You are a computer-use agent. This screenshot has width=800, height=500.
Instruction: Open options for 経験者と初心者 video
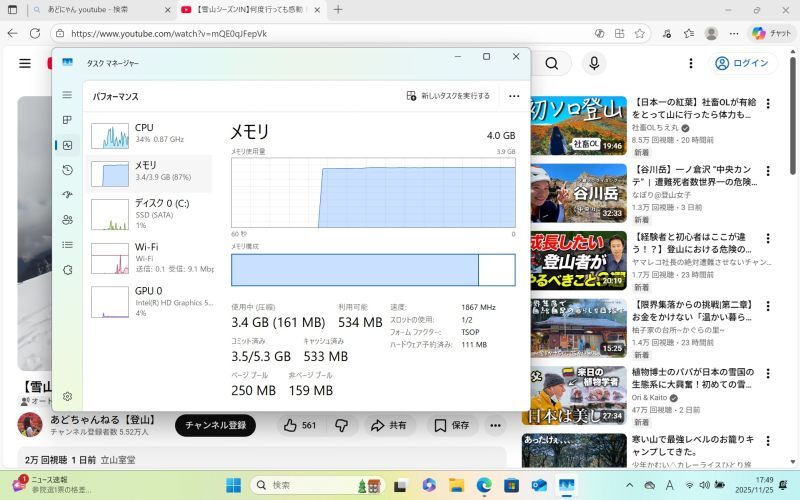[768, 238]
